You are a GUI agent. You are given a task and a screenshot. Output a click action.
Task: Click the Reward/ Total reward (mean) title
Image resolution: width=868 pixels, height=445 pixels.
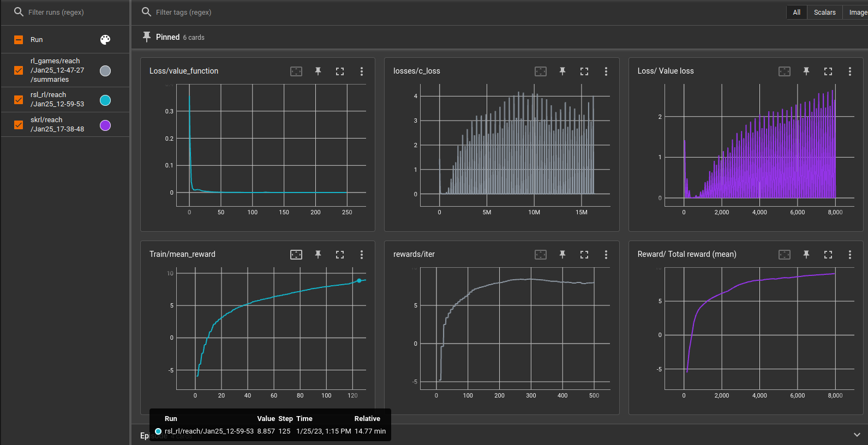(x=687, y=254)
